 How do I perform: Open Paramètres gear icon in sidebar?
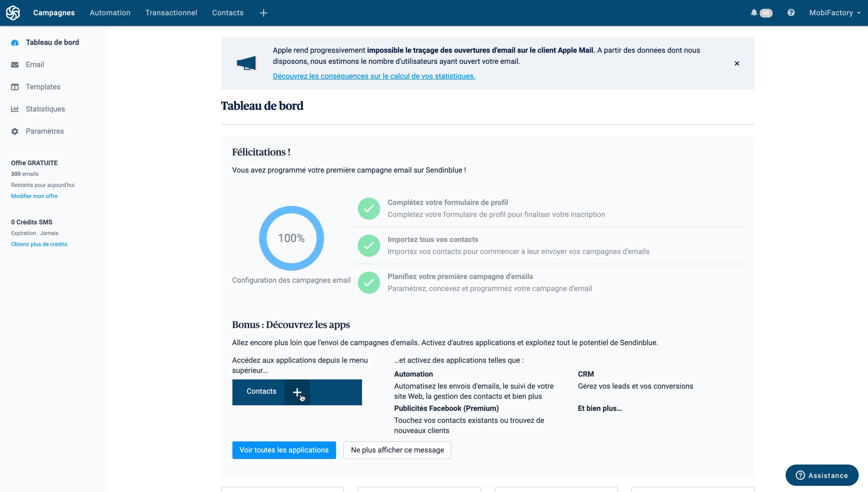15,131
